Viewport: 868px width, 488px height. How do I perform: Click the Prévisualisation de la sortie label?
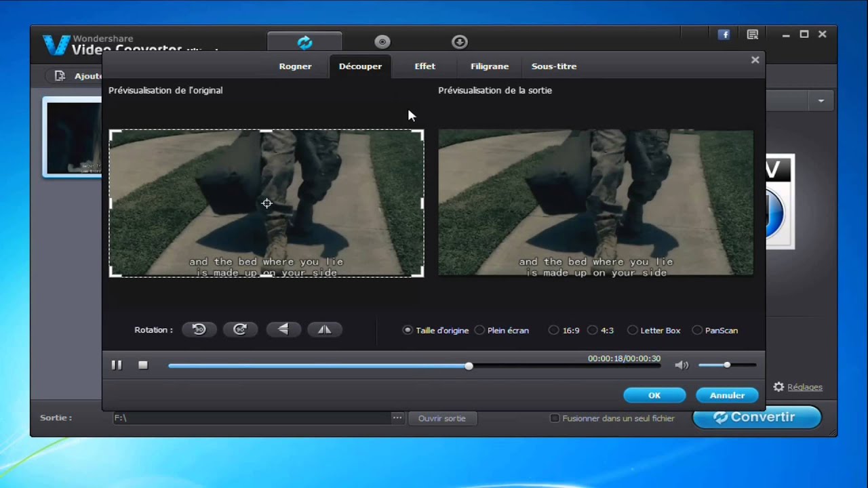click(x=495, y=90)
